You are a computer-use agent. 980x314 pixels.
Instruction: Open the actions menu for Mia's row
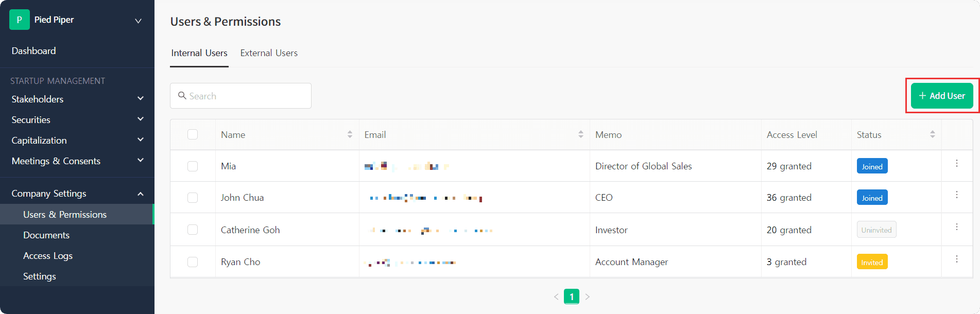[957, 164]
